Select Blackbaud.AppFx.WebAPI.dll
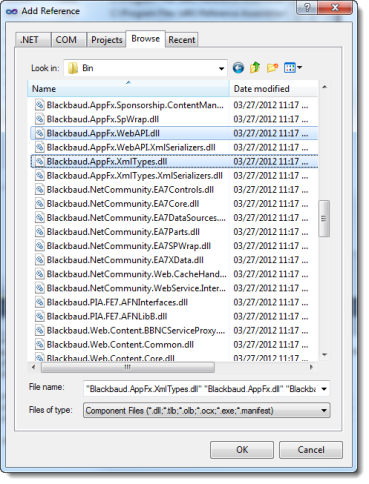 103,133
